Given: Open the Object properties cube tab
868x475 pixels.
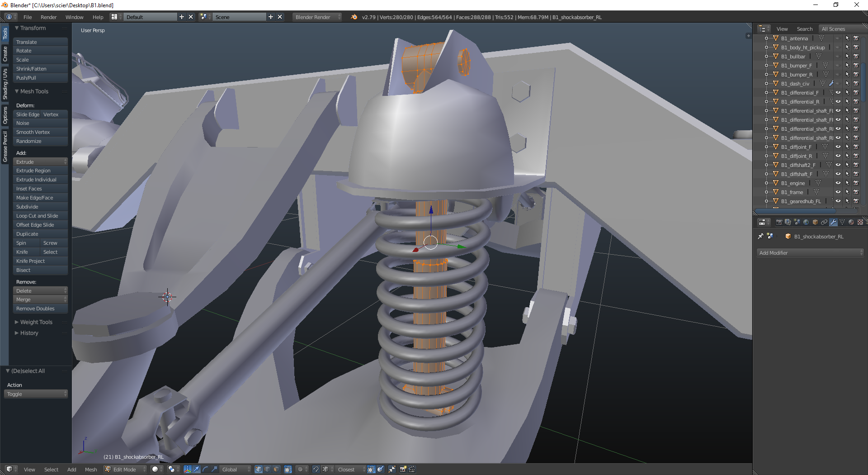Looking at the screenshot, I should pos(815,222).
